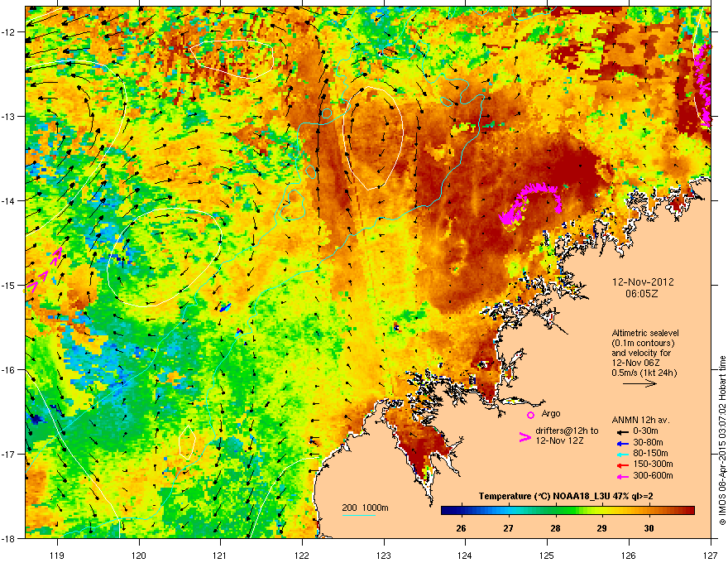The height and width of the screenshot is (563, 728).
Task: Click the latitude axis label -18
Action: (8, 538)
